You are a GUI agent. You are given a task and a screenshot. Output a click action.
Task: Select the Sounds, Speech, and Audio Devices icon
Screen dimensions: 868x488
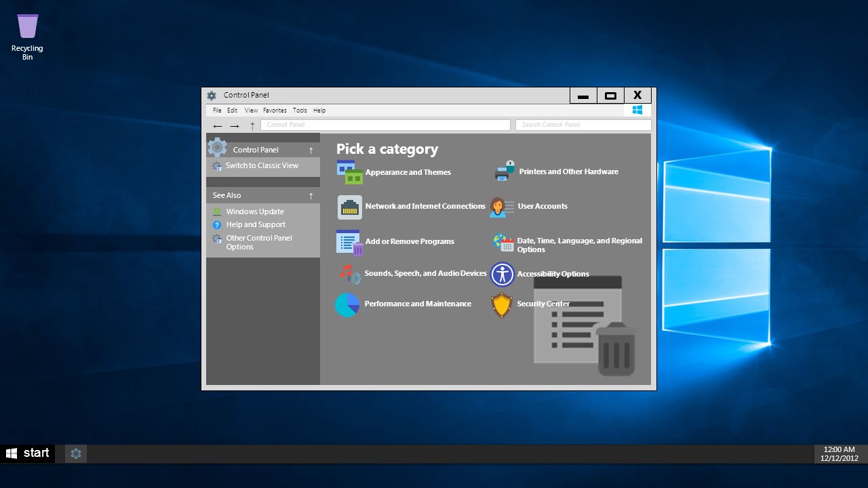(349, 273)
